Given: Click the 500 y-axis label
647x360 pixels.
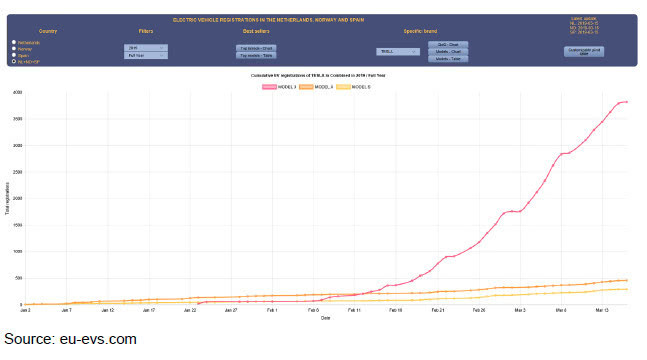Looking at the screenshot, I should tap(19, 278).
